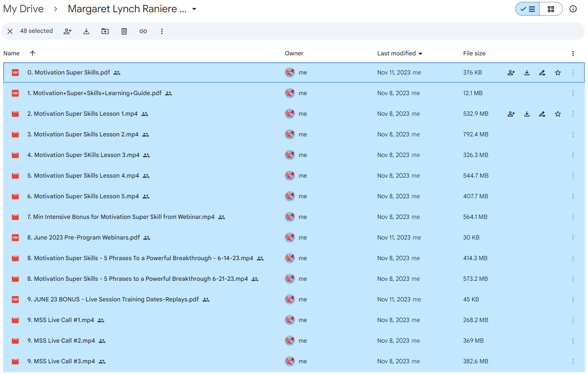Screen dimensions: 588x374
Task: Select 5. Motivation Super Skills Lesson 4.mp4
Action: click(x=294, y=176)
